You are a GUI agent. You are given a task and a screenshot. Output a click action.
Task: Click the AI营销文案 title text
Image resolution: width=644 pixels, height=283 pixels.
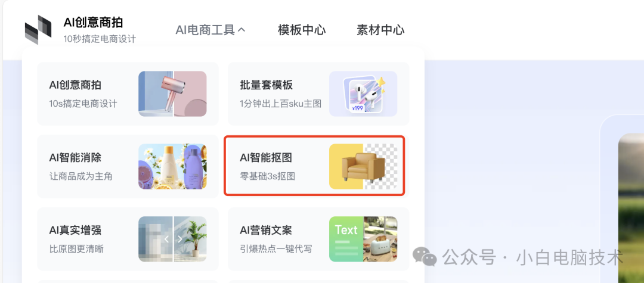(x=266, y=230)
